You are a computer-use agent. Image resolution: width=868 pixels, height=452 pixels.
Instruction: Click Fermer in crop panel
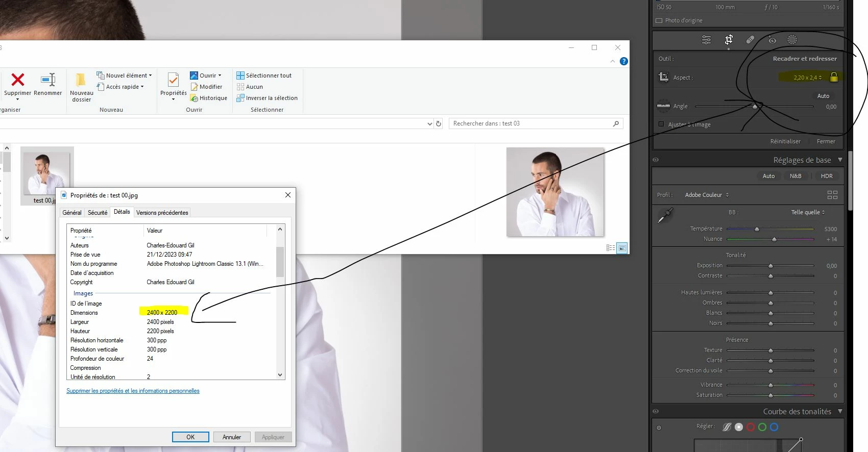click(x=826, y=141)
